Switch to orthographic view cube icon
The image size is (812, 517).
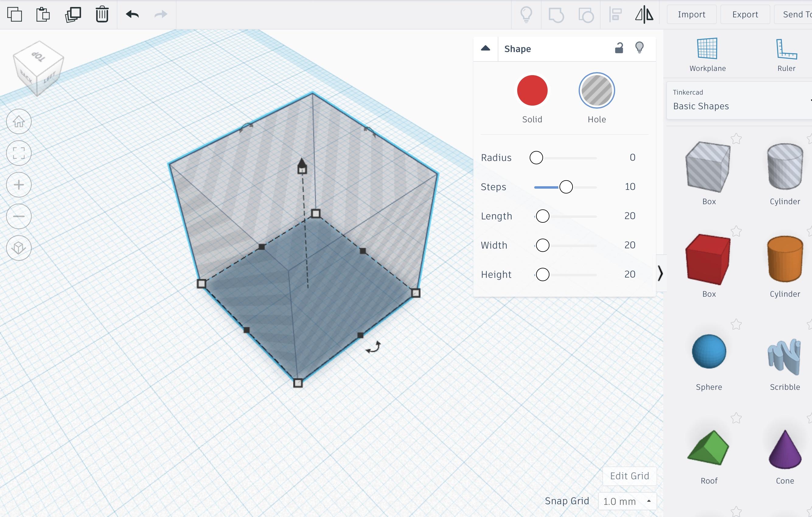(x=19, y=248)
